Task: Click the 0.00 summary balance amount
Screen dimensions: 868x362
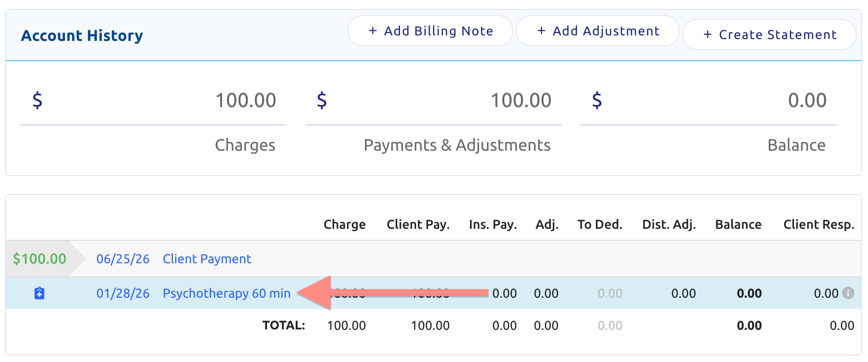Action: (x=807, y=100)
